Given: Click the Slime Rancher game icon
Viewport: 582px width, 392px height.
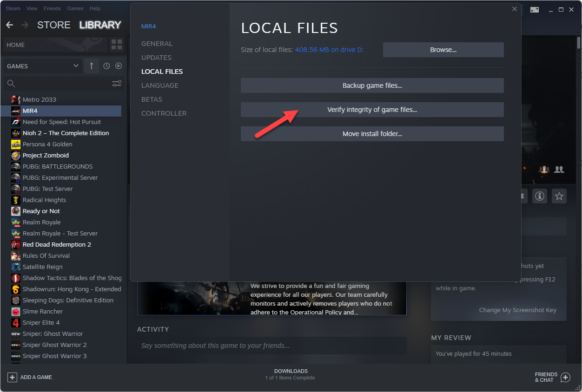Looking at the screenshot, I should point(16,311).
